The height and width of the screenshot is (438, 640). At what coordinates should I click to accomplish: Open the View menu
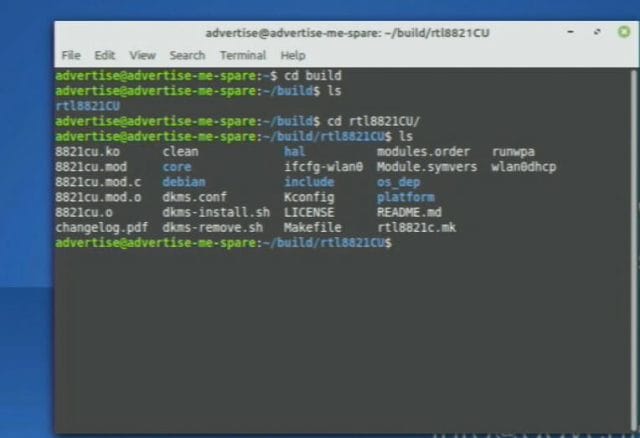click(x=142, y=55)
